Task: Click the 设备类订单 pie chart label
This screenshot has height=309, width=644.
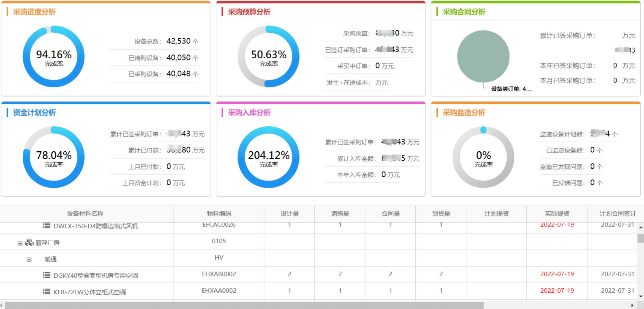Action: tap(511, 89)
